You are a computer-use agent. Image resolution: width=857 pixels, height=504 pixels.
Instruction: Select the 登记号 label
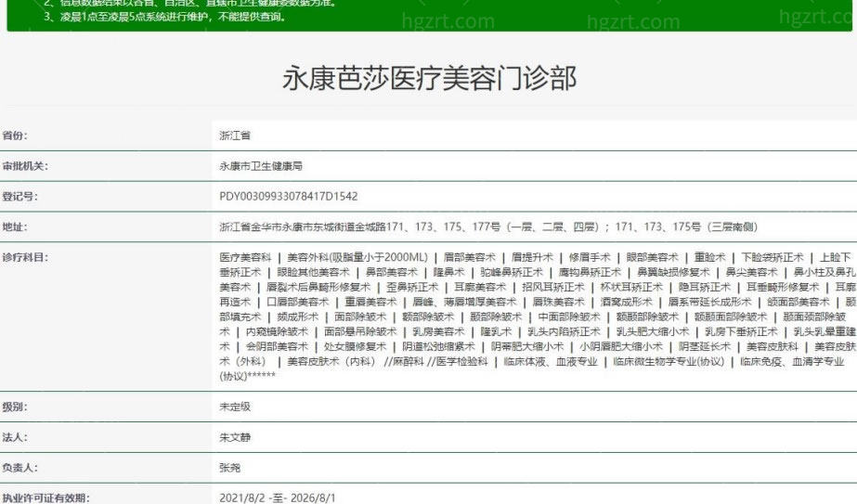tap(20, 197)
